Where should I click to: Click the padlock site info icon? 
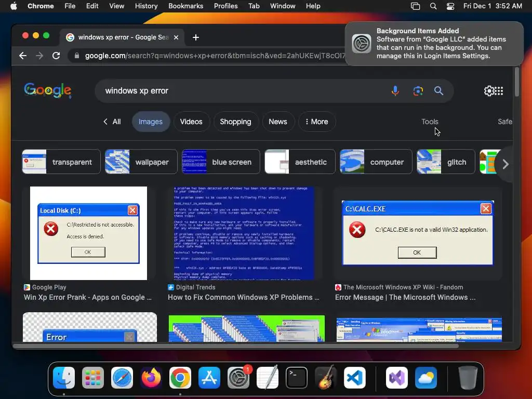click(x=77, y=56)
